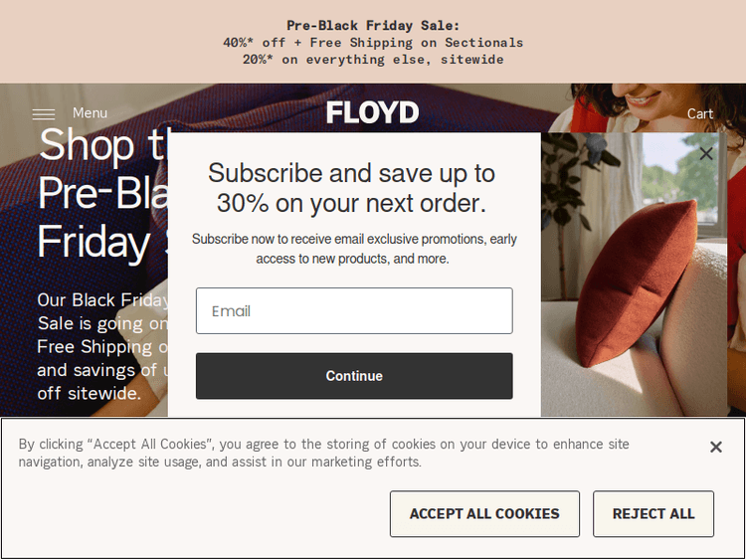This screenshot has height=560, width=746.
Task: Dismiss the cookie banner with X
Action: click(x=715, y=448)
